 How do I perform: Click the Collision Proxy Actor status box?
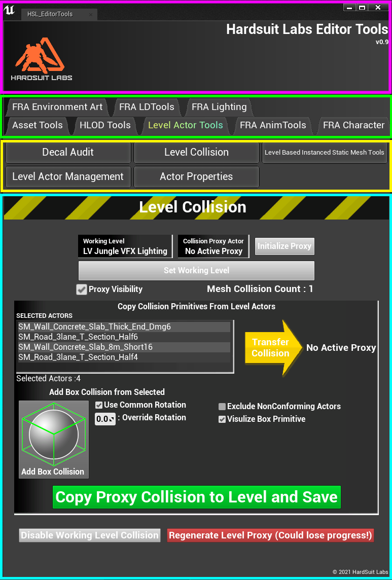(213, 246)
